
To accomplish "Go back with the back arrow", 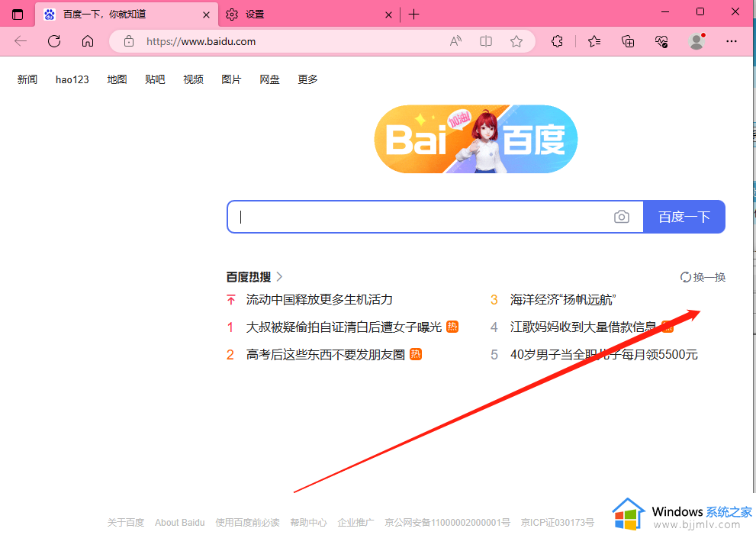I will tap(21, 41).
